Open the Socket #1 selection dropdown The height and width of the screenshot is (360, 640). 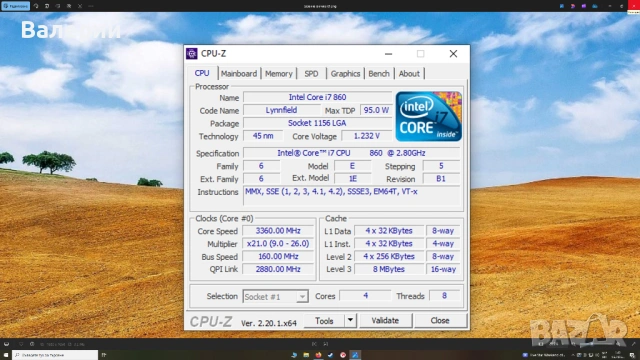(x=275, y=296)
